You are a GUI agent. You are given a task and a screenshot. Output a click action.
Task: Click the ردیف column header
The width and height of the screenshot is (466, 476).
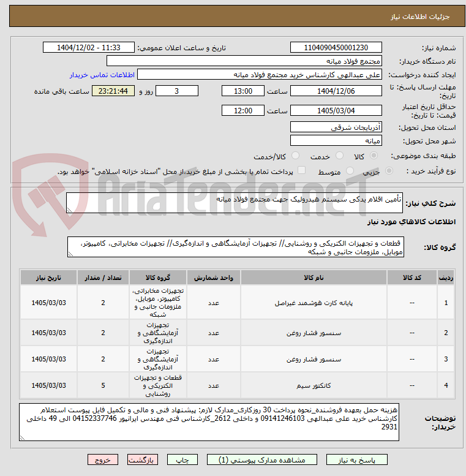pos(446,278)
